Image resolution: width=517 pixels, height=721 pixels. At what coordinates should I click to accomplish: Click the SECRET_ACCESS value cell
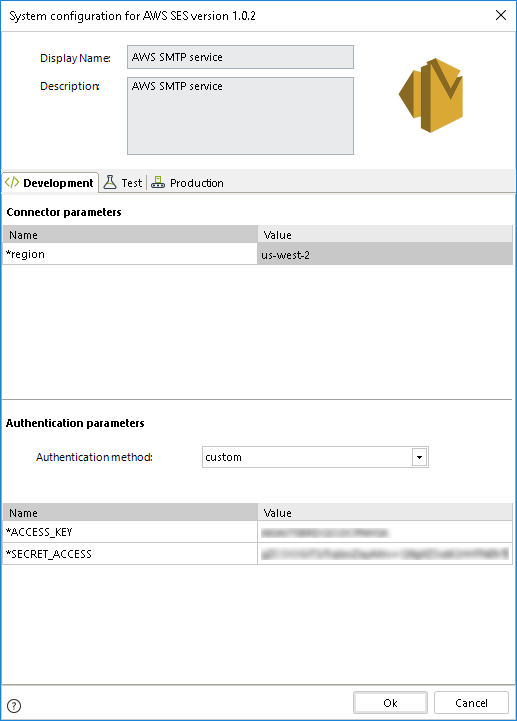pyautogui.click(x=385, y=554)
